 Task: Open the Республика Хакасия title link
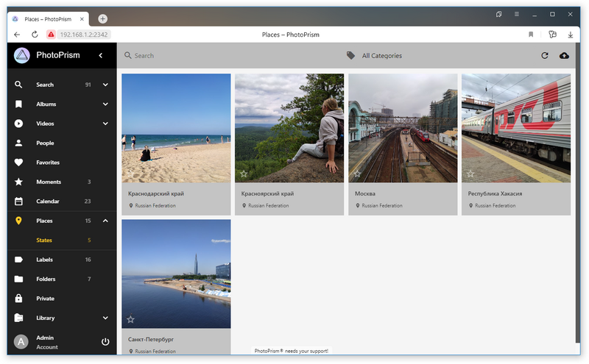point(495,193)
